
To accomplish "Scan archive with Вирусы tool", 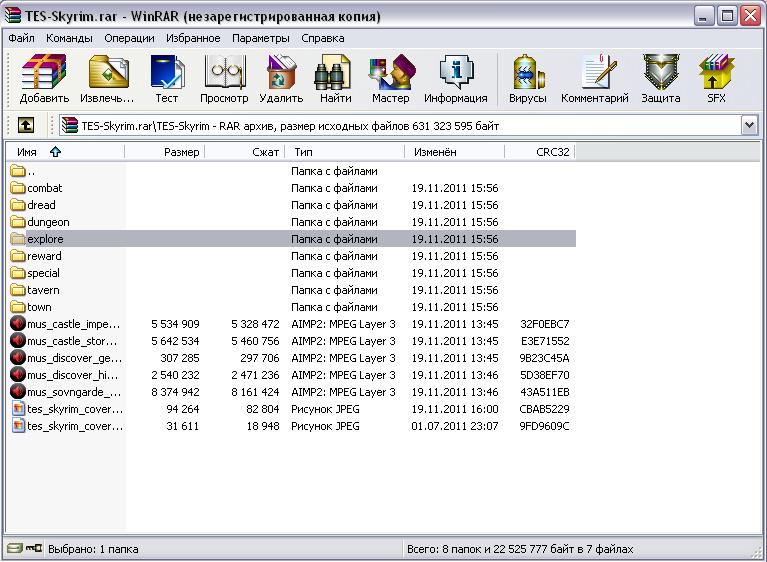I will [x=527, y=79].
